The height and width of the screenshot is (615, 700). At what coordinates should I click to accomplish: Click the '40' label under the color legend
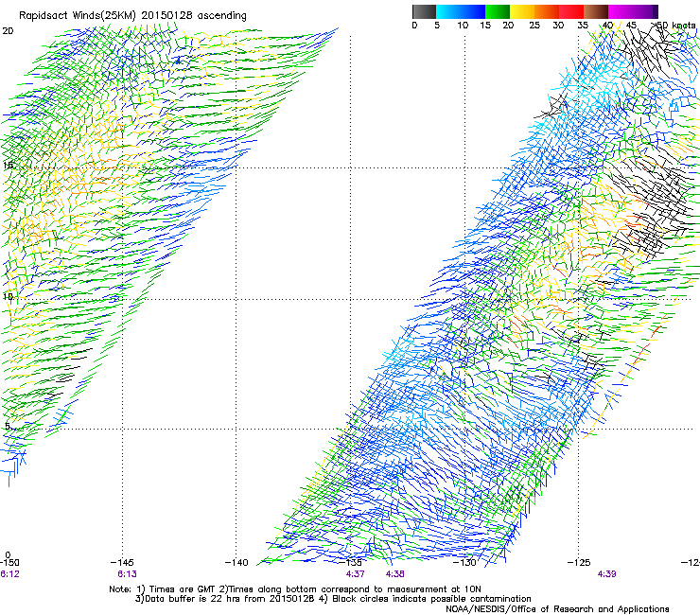pos(607,26)
